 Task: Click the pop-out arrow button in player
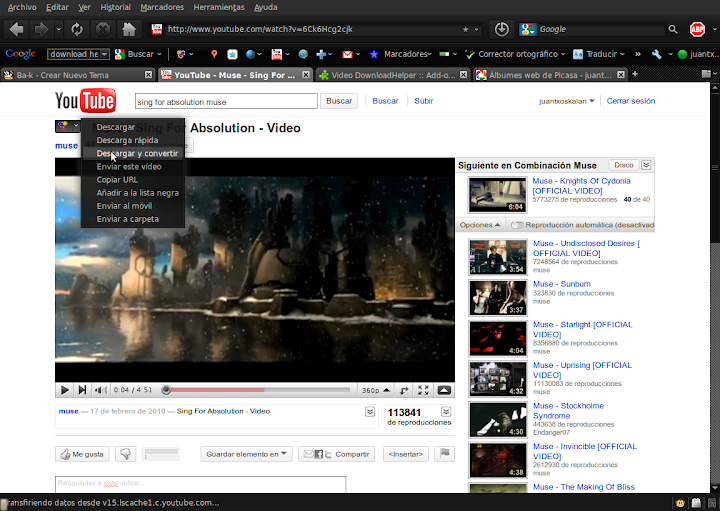point(444,390)
